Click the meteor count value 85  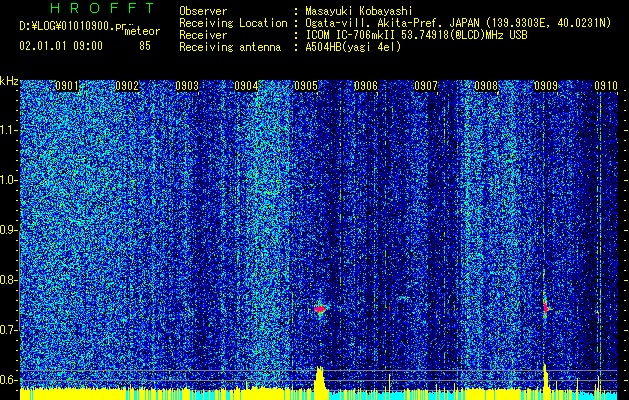(x=145, y=46)
